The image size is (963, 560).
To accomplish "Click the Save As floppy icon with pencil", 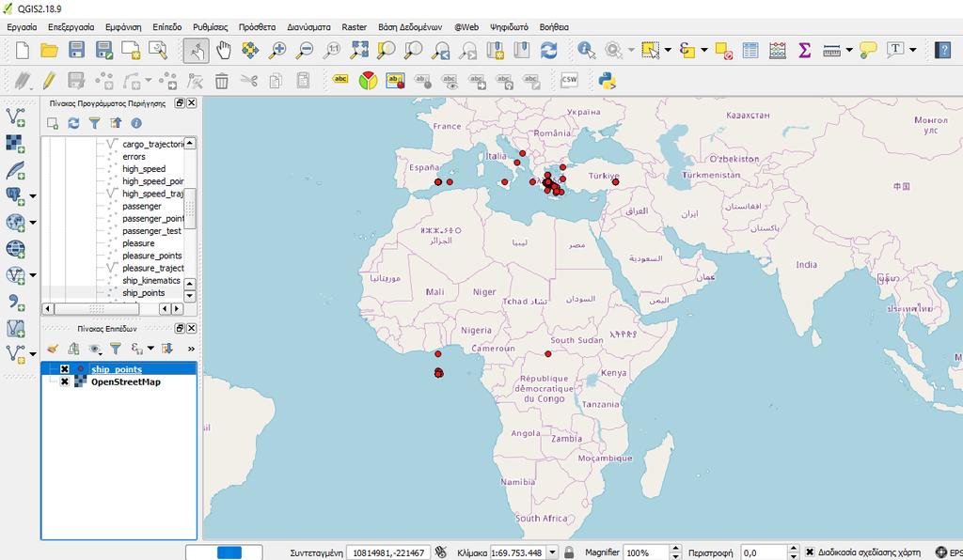I will [x=103, y=50].
